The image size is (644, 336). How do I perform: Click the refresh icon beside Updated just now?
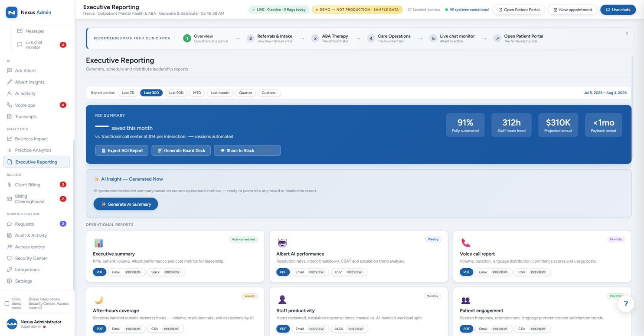(x=409, y=10)
